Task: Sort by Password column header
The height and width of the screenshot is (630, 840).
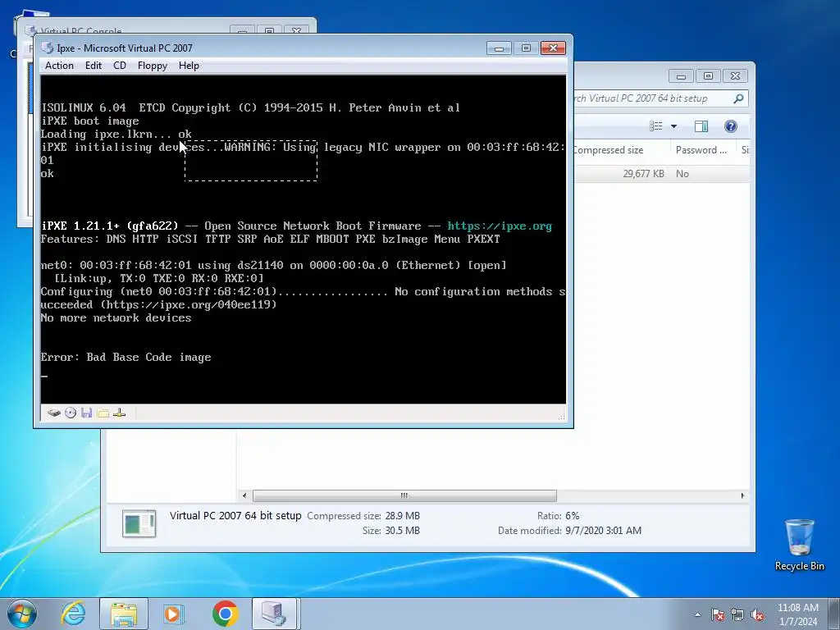Action: click(703, 150)
